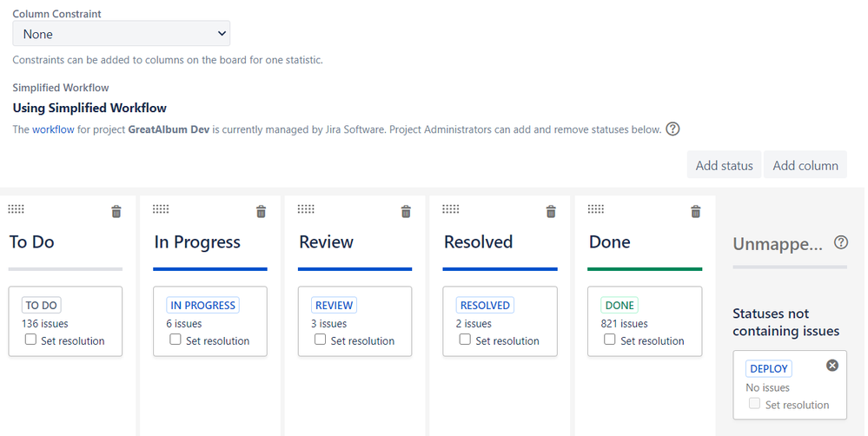Grab the In Progress column drag handle
This screenshot has height=436, width=868.
click(x=161, y=208)
